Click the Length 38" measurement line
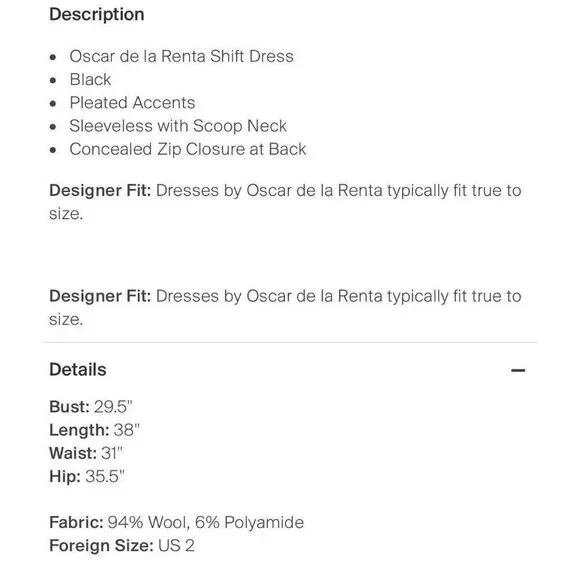This screenshot has height=580, width=580. click(94, 430)
